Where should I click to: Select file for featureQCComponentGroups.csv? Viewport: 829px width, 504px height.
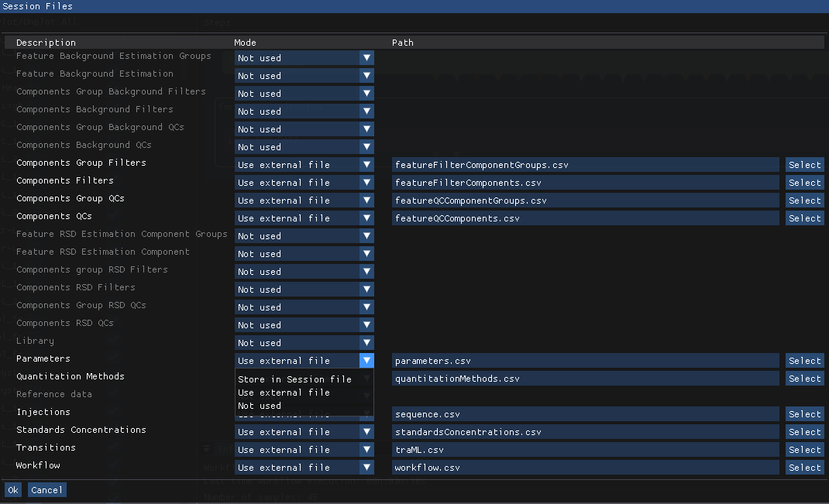pos(805,201)
